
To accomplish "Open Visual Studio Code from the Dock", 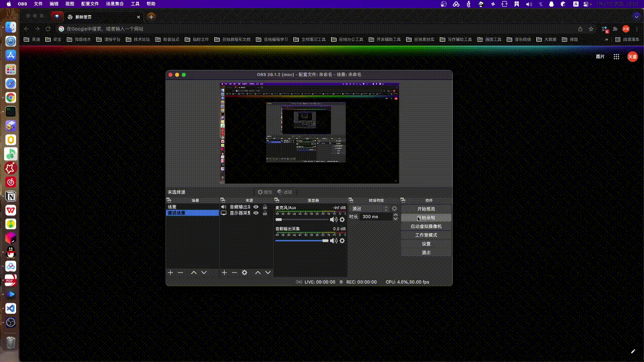I will coord(11,308).
